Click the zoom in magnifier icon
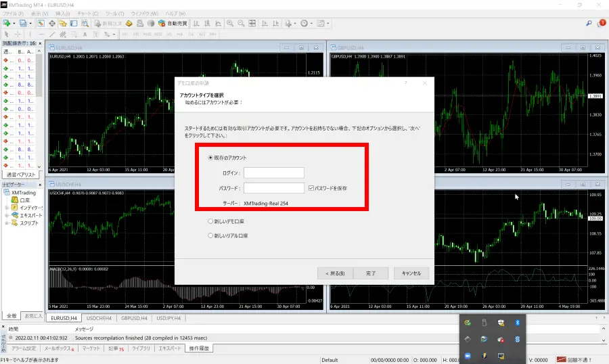The height and width of the screenshot is (364, 609). (x=230, y=23)
